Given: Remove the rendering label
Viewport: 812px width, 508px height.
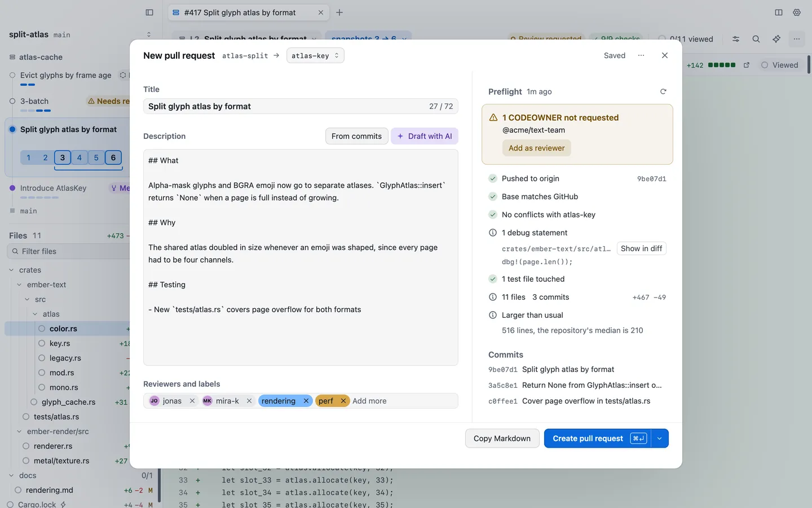Looking at the screenshot, I should (306, 401).
